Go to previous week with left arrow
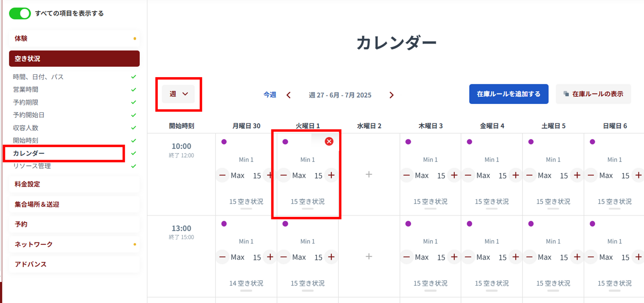The width and height of the screenshot is (644, 303). pyautogui.click(x=288, y=95)
